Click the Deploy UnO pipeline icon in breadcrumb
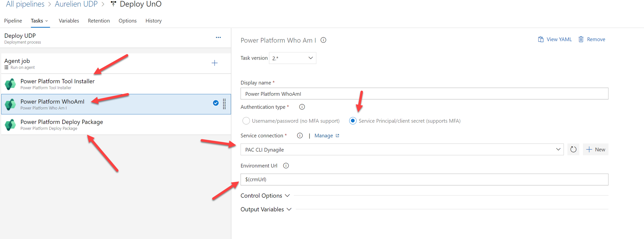644x239 pixels. tap(113, 4)
